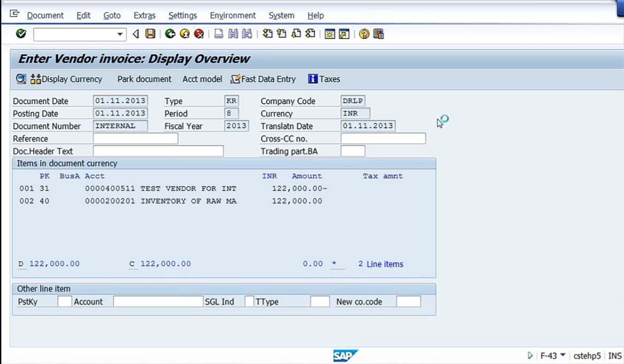Click the Document Date field 01.11.2013

(120, 101)
